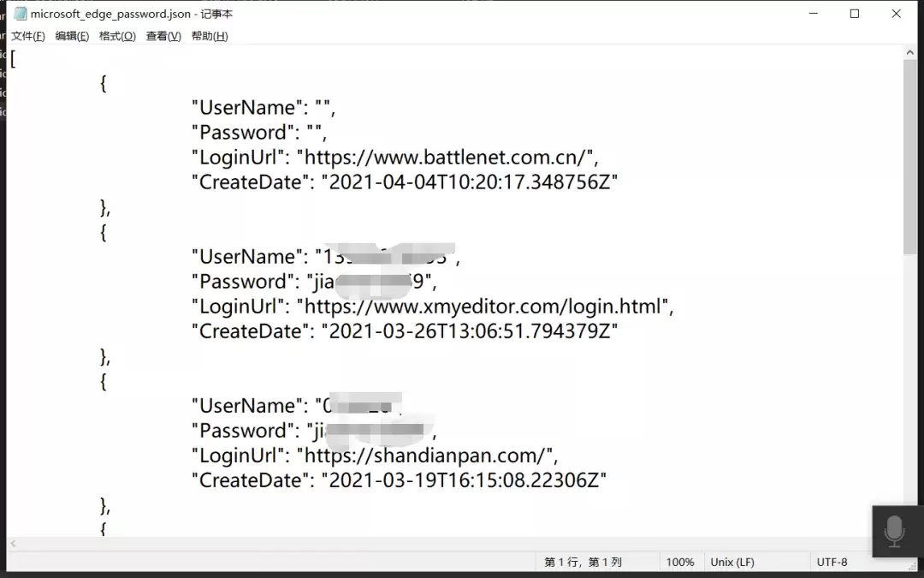Open the 编辑(E) menu
This screenshot has height=578, width=924.
(72, 36)
